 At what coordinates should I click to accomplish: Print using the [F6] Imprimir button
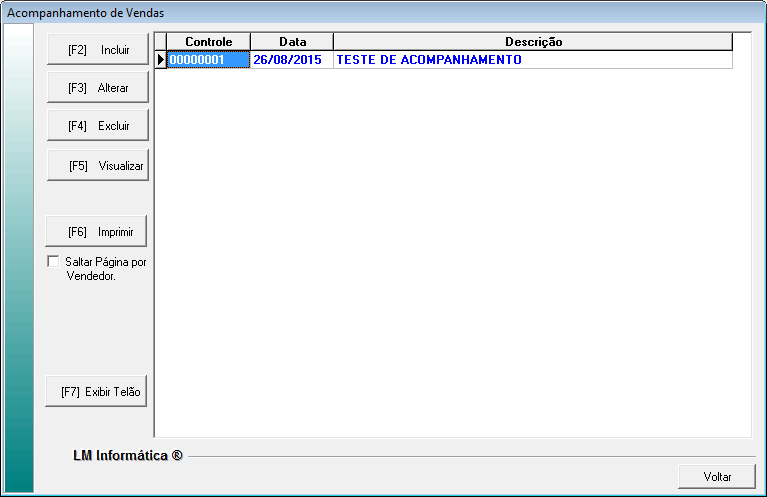98,231
